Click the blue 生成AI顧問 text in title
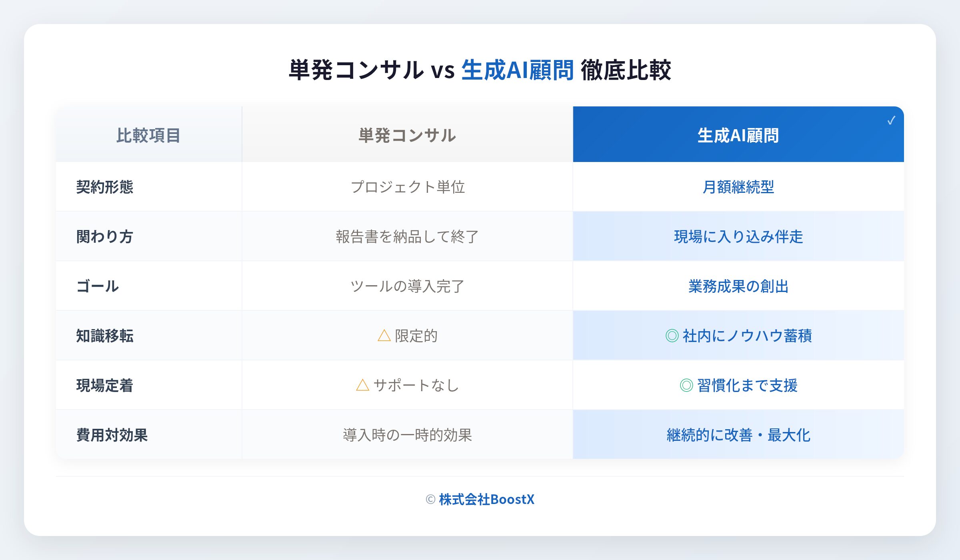960x560 pixels. tap(518, 70)
